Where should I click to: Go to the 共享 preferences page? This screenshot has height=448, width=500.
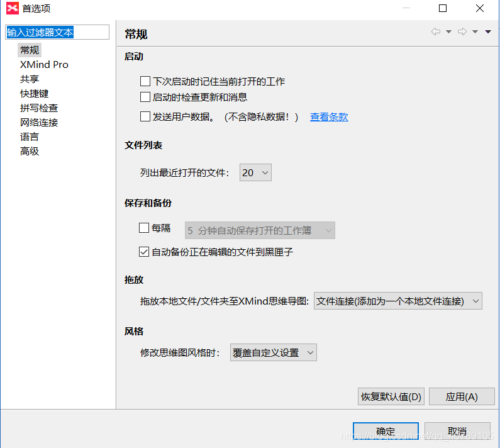pyautogui.click(x=30, y=79)
